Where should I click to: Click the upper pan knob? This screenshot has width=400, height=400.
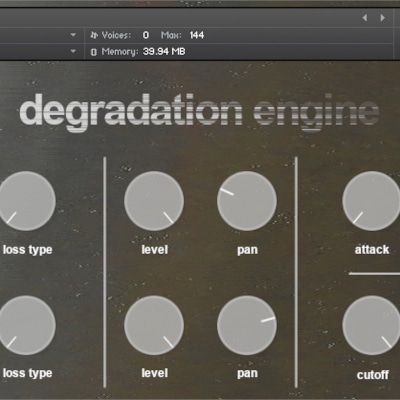(247, 201)
